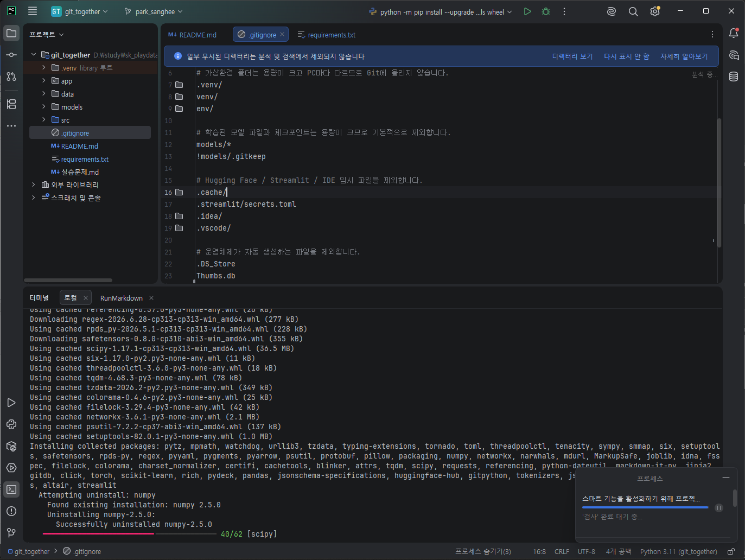This screenshot has width=745, height=560.
Task: Switch to requirements.txt editor tab
Action: [x=327, y=35]
